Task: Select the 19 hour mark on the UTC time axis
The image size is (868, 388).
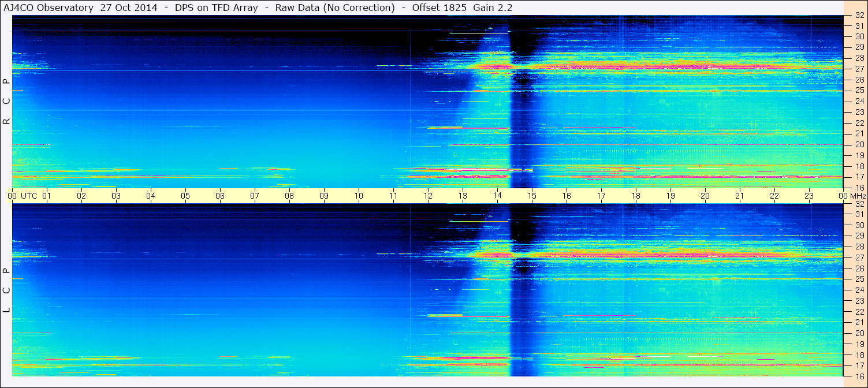Action: pyautogui.click(x=670, y=196)
